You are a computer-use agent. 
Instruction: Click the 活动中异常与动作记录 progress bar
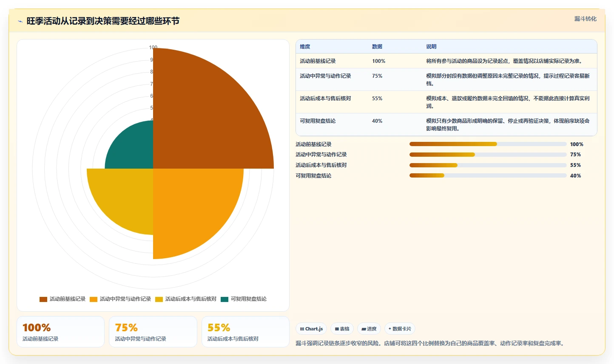point(488,155)
